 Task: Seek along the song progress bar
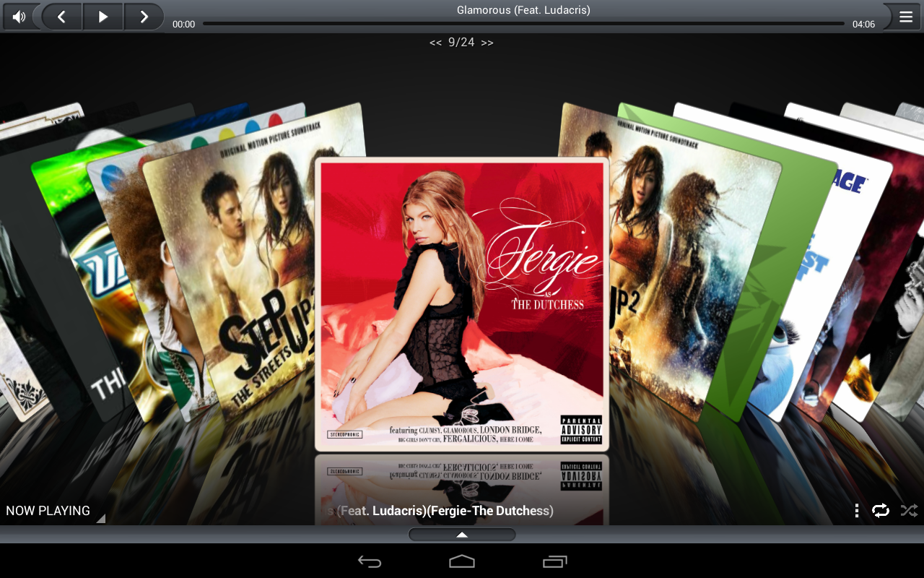coord(523,24)
